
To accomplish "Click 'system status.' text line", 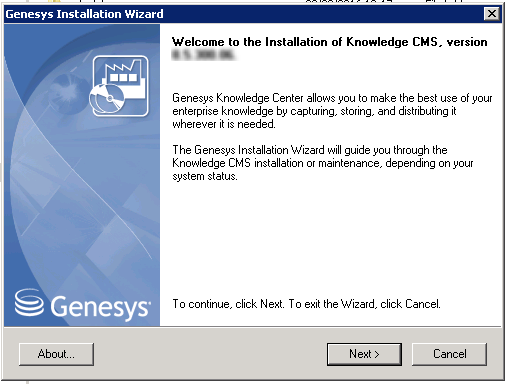I will (205, 176).
